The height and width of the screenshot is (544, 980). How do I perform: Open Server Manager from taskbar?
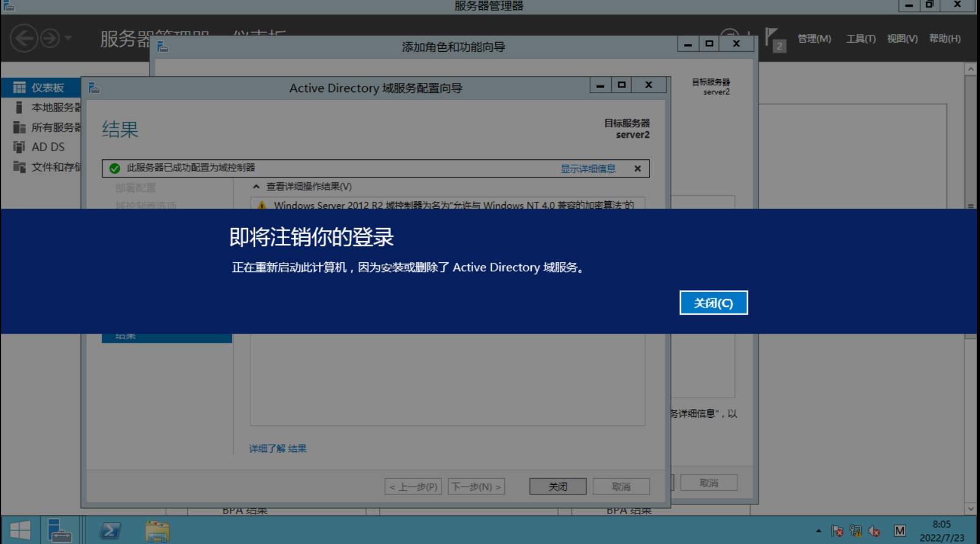click(x=59, y=531)
